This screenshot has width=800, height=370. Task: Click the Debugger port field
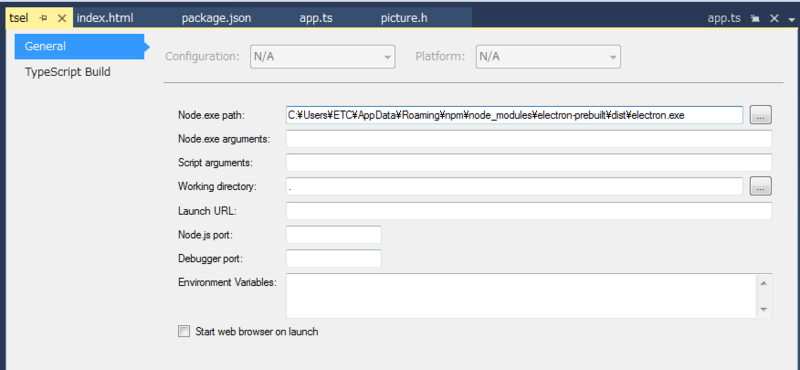click(x=334, y=258)
